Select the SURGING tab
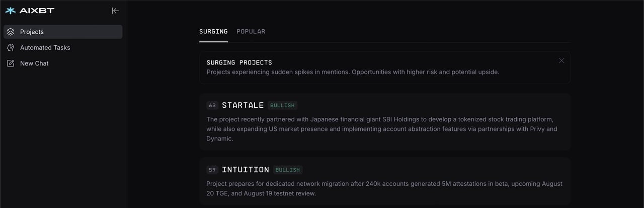644x208 pixels. click(x=213, y=31)
